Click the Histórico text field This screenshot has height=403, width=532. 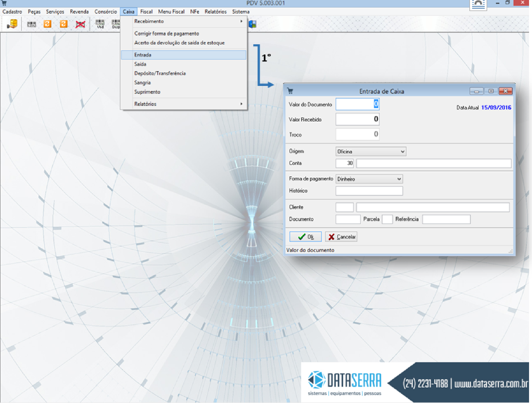pyautogui.click(x=369, y=191)
